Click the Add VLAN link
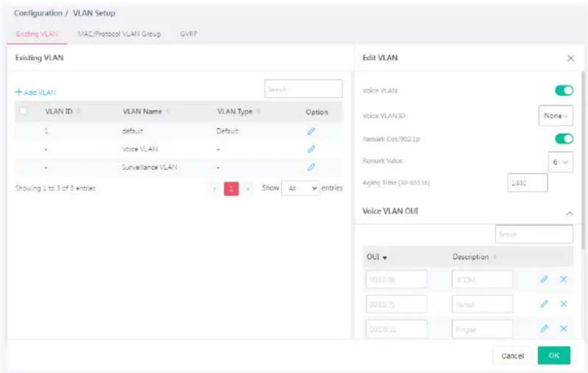 point(35,93)
